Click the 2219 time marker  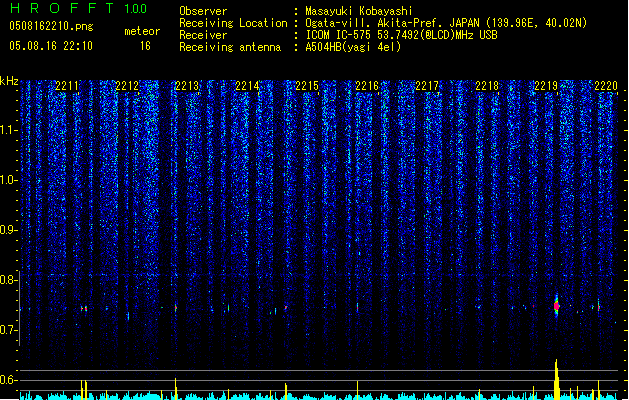coord(546,86)
